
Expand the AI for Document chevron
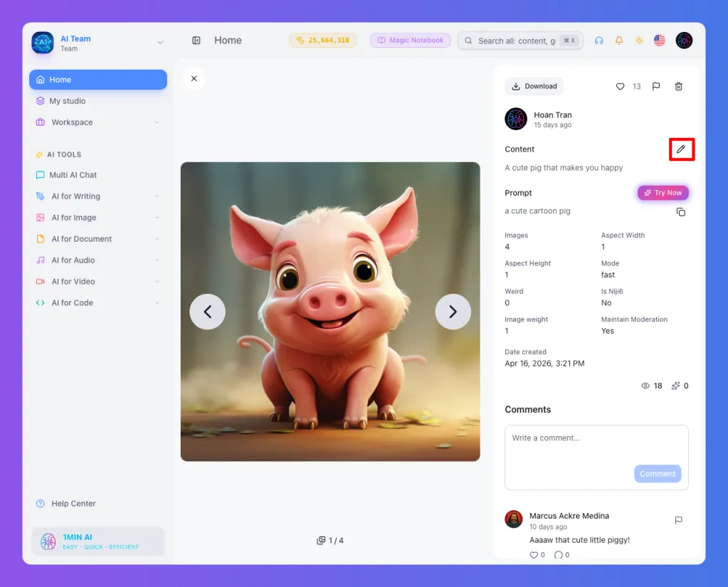coord(157,239)
